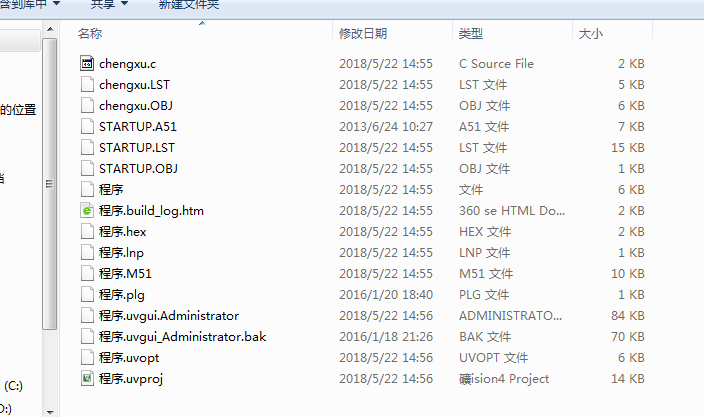Click the 新建文件夹 toolbar button
The width and height of the screenshot is (704, 417).
pos(189,4)
